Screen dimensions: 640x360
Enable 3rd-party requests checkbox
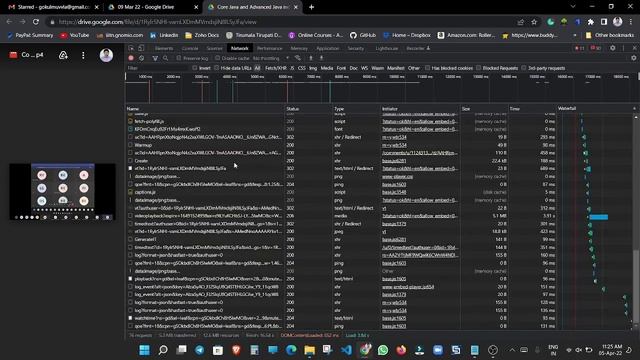(524, 68)
